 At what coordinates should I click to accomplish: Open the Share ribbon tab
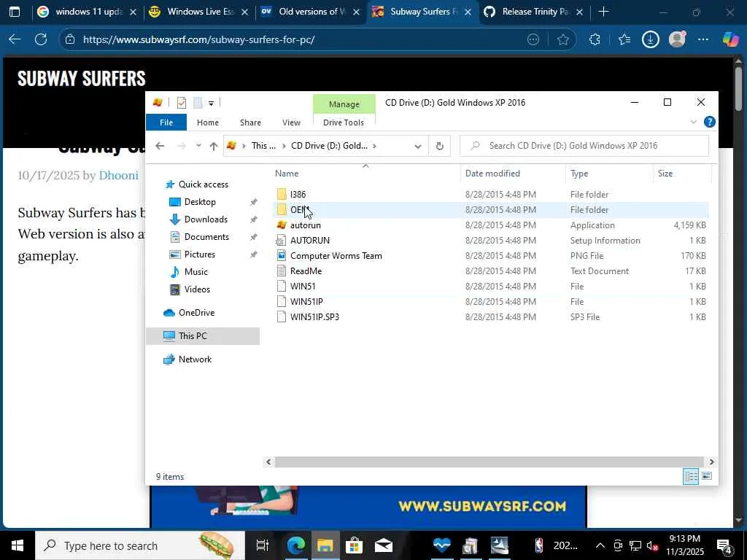(x=250, y=122)
